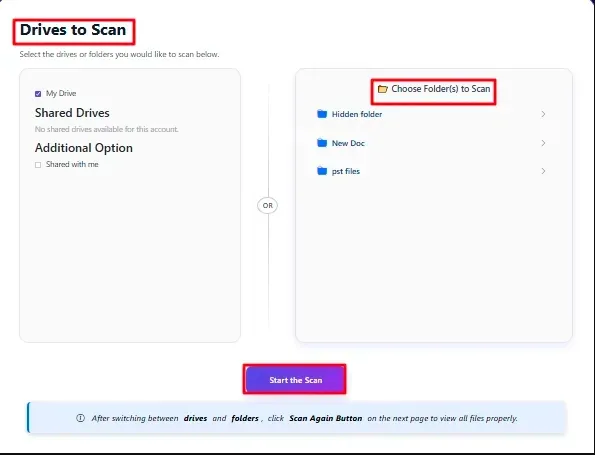Click Start the Scan button

coord(295,379)
